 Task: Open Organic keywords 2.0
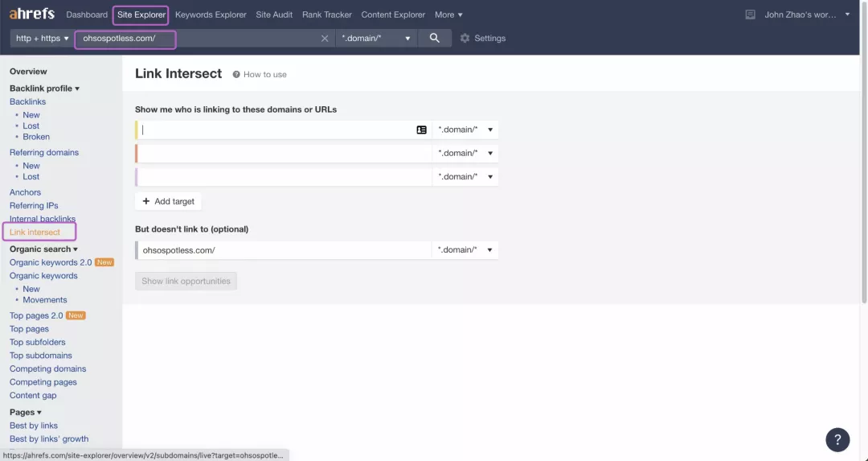[x=51, y=262]
